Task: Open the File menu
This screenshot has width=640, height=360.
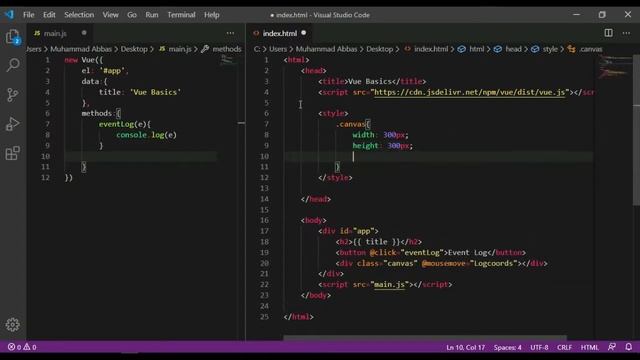Action: click(x=29, y=15)
